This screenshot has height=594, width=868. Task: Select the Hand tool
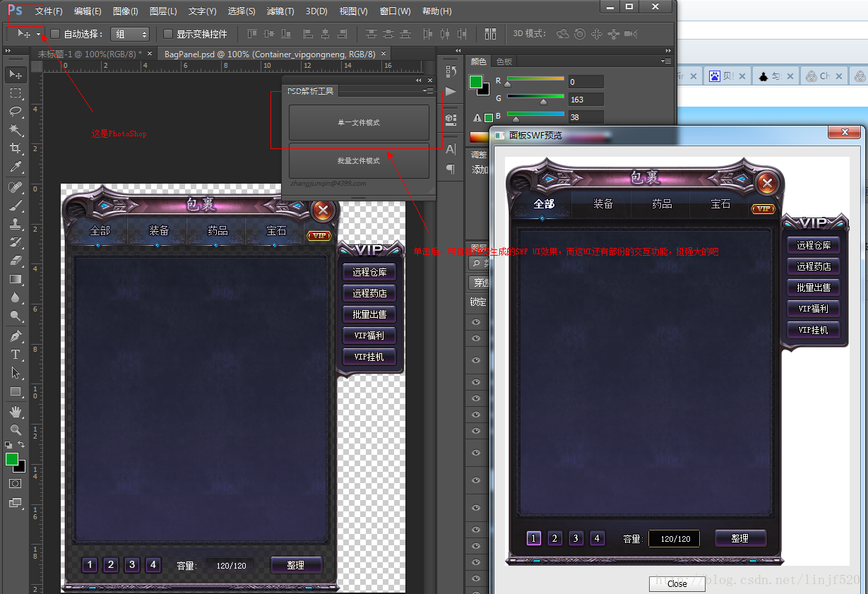[16, 412]
